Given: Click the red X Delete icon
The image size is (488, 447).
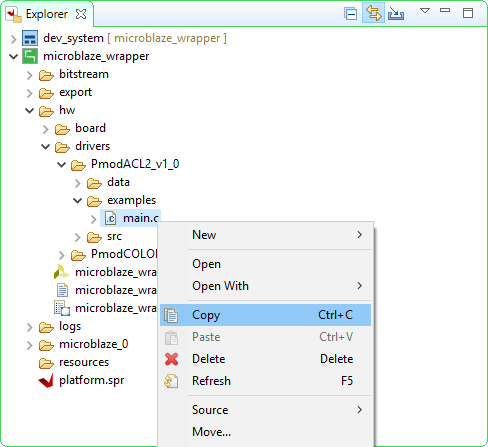Looking at the screenshot, I should pyautogui.click(x=171, y=359).
